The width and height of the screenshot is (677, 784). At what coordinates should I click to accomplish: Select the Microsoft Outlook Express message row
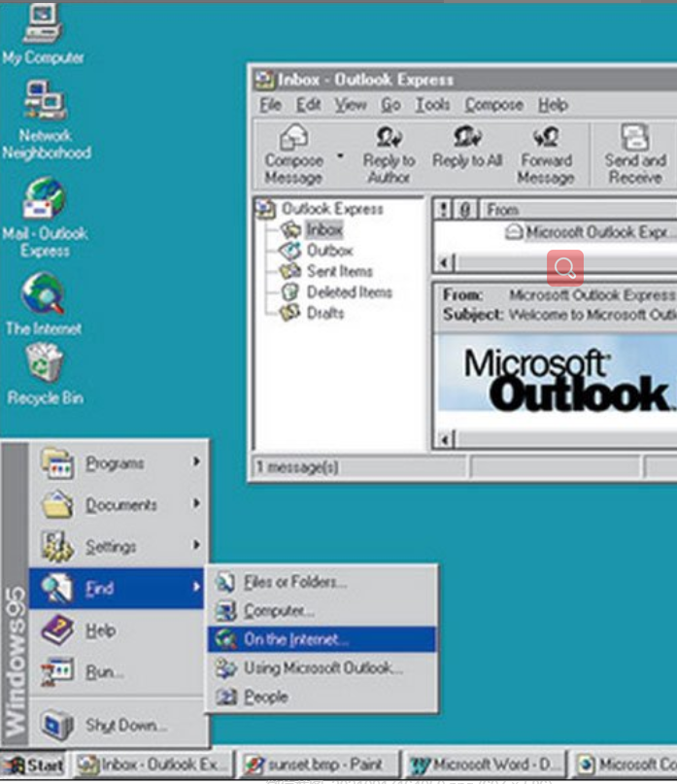pos(591,232)
